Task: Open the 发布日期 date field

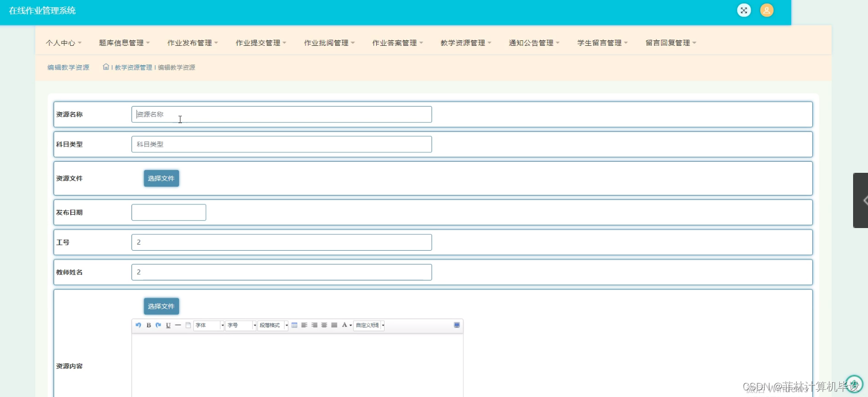Action: click(169, 213)
